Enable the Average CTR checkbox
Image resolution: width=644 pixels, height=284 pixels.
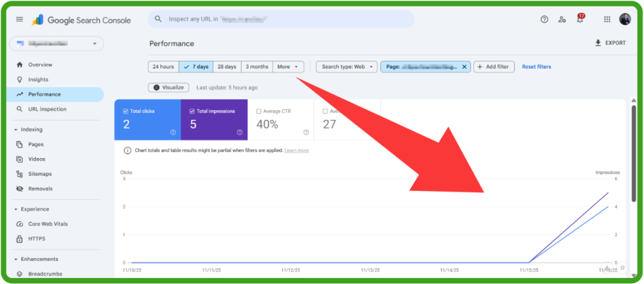(x=259, y=111)
